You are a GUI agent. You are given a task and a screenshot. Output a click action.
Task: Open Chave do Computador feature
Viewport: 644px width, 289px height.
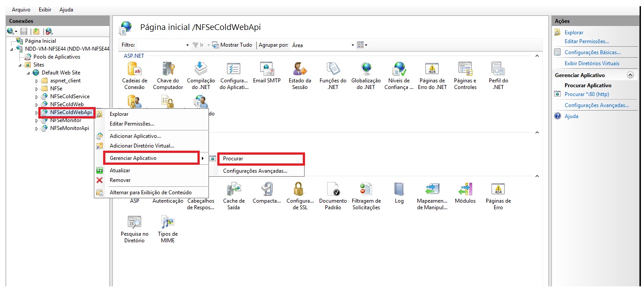[x=168, y=76]
